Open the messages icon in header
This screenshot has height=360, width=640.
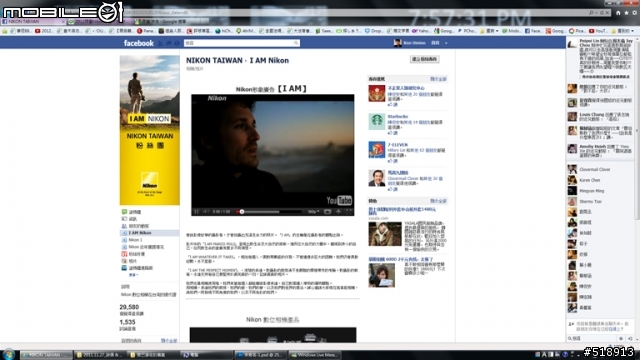coord(169,43)
